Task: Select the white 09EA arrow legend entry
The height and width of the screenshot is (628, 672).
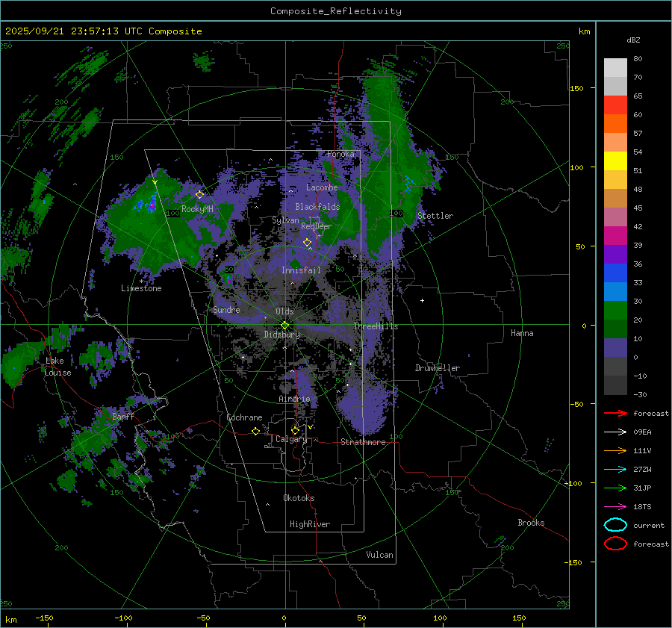Action: (x=615, y=432)
